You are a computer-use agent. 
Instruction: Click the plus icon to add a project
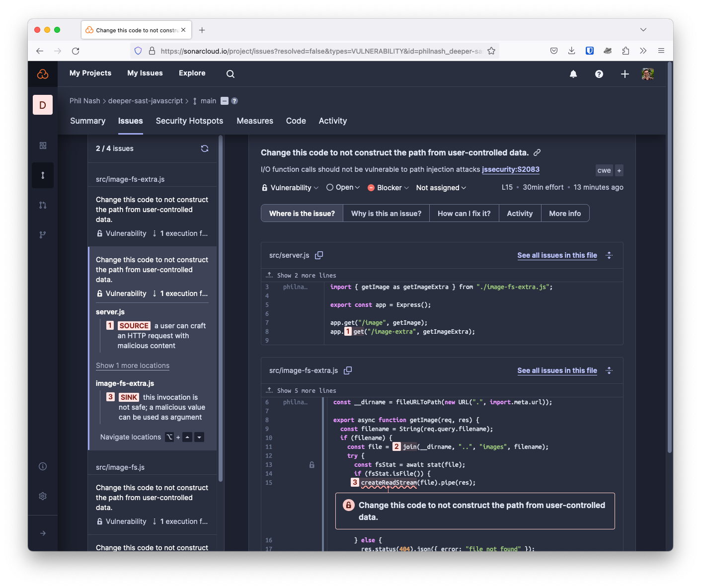(625, 73)
